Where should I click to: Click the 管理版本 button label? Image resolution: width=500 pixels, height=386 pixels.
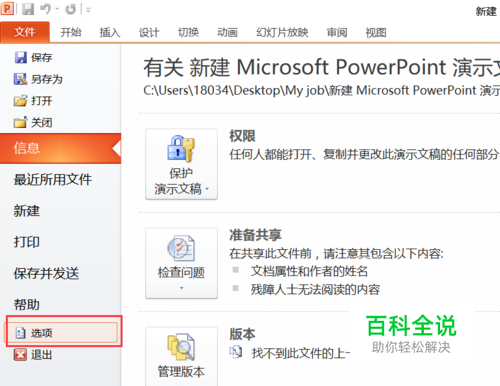[181, 371]
